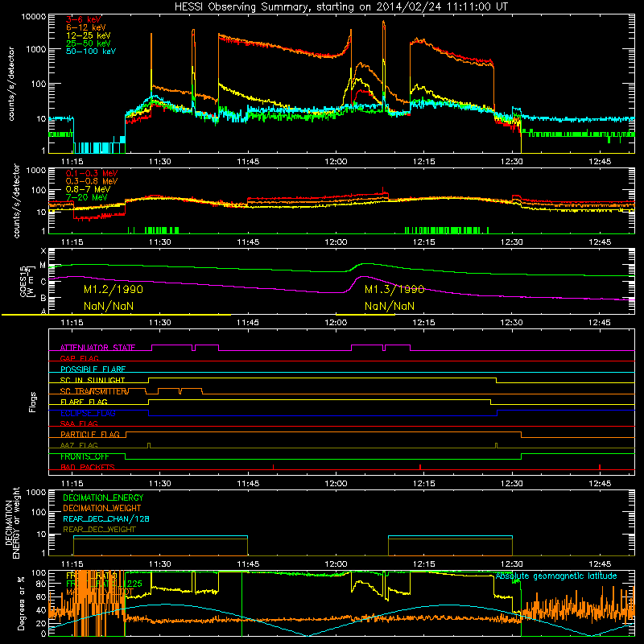Screen dimensions: 644x644
Task: Click the FLARE_FLAG label
Action: click(x=84, y=402)
